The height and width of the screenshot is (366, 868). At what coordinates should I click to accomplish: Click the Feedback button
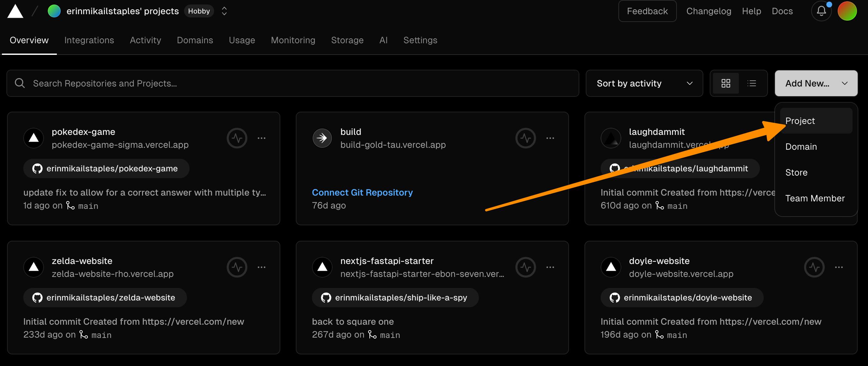647,11
